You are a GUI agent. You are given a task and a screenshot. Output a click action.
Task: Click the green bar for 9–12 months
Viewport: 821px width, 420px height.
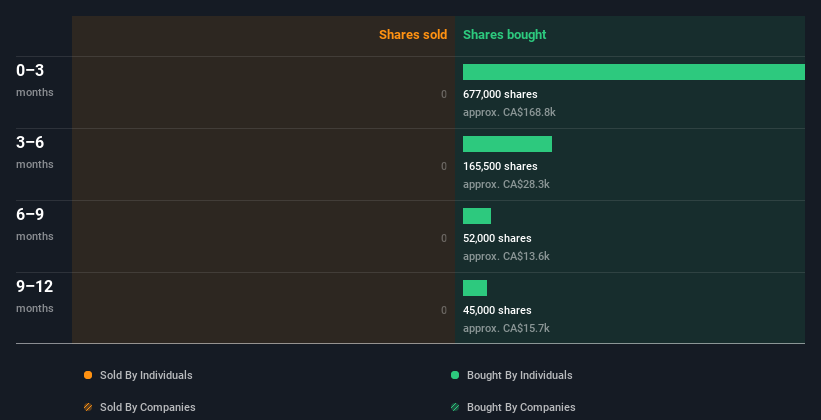(475, 288)
